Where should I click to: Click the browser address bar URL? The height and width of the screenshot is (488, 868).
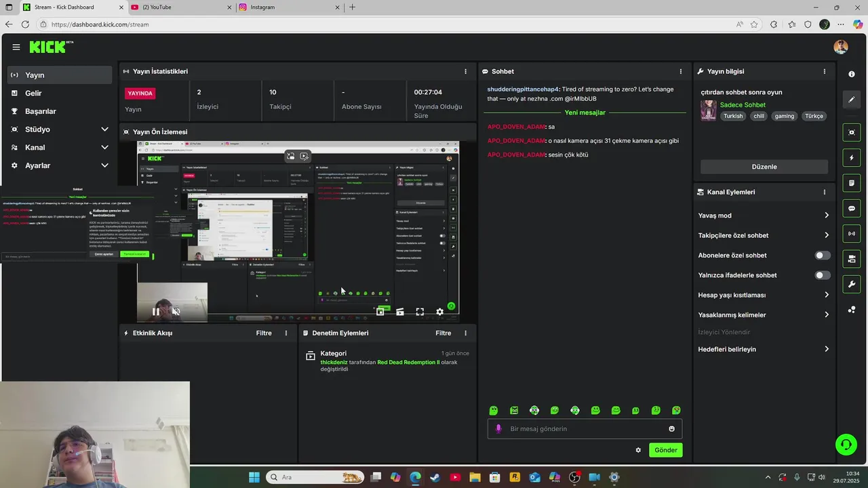point(100,24)
